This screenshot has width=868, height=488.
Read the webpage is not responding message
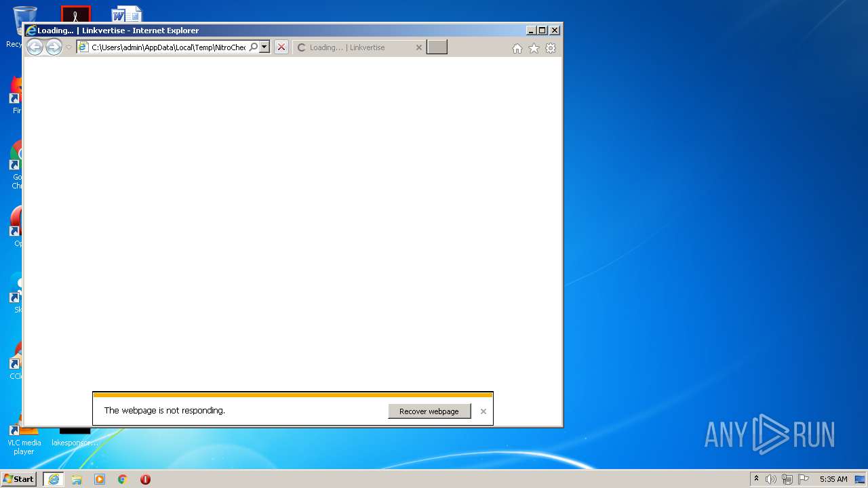(x=164, y=411)
